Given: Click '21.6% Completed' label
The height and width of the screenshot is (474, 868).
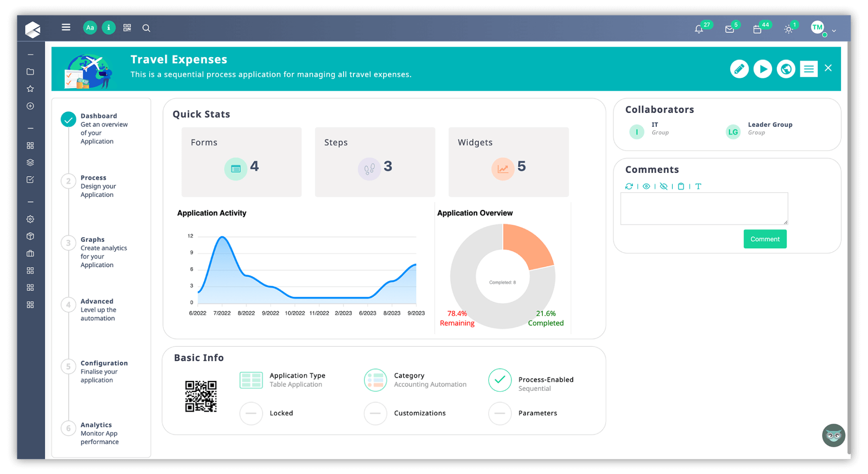Looking at the screenshot, I should point(545,318).
